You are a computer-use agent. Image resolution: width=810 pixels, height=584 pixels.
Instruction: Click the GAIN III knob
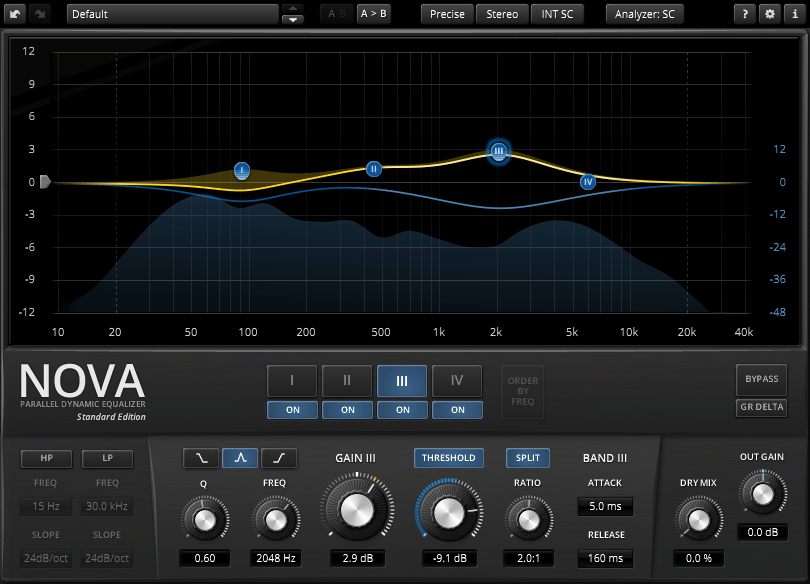click(x=357, y=510)
